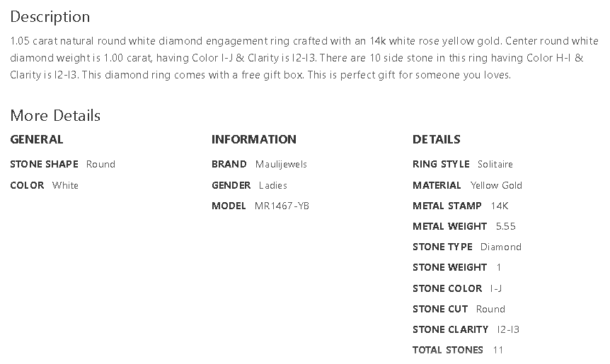Click the Description heading
Image resolution: width=610 pixels, height=364 pixels.
[x=50, y=17]
